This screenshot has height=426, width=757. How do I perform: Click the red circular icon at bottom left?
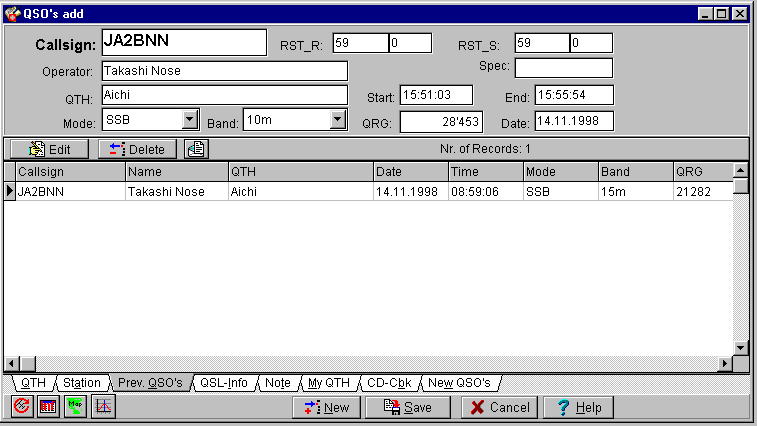[22, 407]
